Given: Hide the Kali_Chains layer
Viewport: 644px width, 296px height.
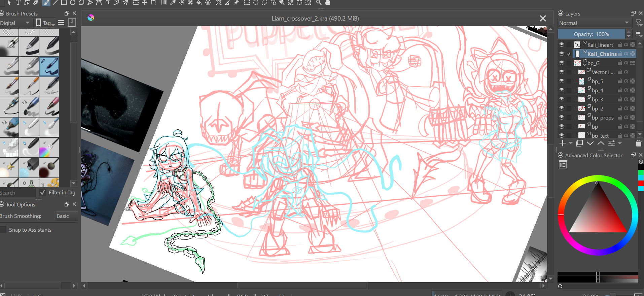Looking at the screenshot, I should tap(562, 54).
